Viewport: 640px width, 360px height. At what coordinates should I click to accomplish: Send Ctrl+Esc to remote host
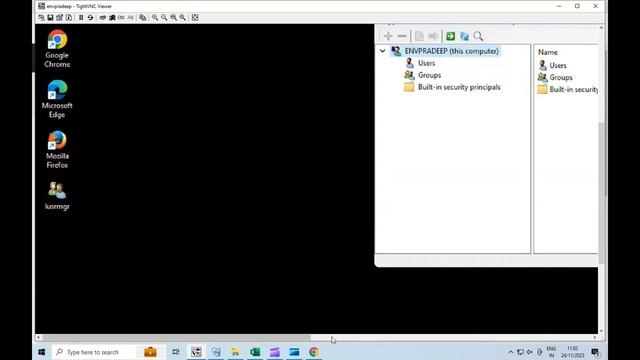tap(112, 18)
